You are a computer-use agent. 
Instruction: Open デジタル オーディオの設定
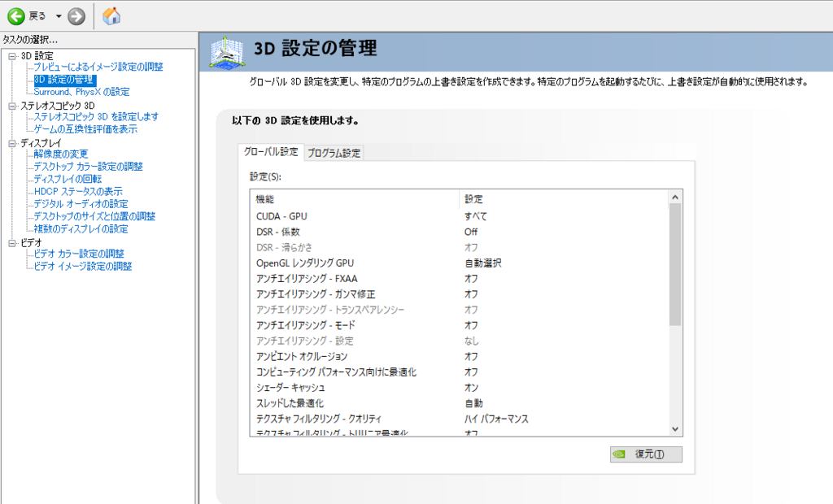click(81, 204)
